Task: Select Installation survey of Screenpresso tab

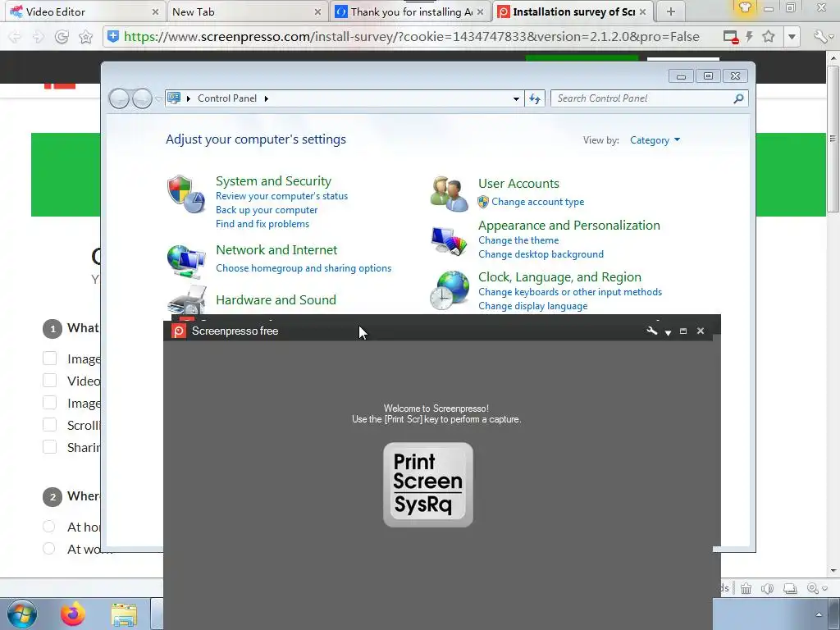Action: (x=573, y=11)
